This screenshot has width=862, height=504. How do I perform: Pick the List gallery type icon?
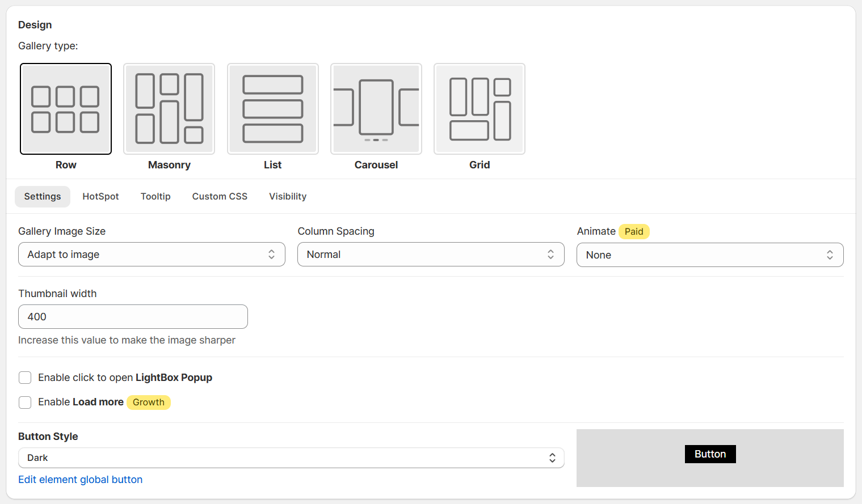click(273, 109)
